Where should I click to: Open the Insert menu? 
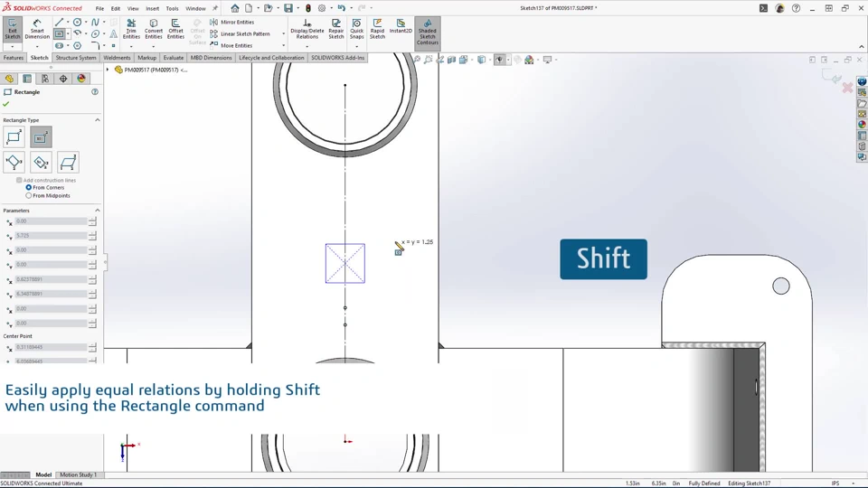(x=152, y=8)
